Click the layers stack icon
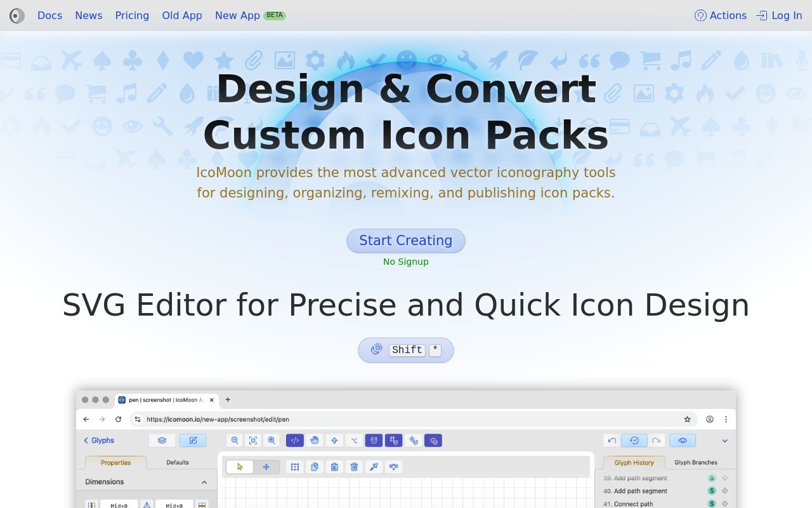The width and height of the screenshot is (812, 508). [x=162, y=440]
